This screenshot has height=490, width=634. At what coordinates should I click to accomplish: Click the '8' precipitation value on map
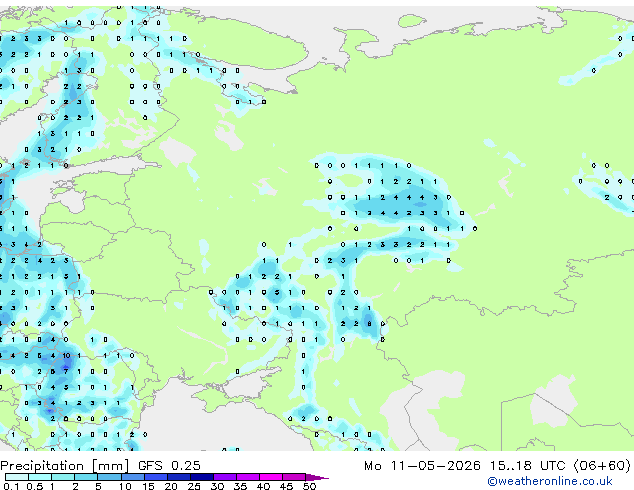tap(369, 323)
